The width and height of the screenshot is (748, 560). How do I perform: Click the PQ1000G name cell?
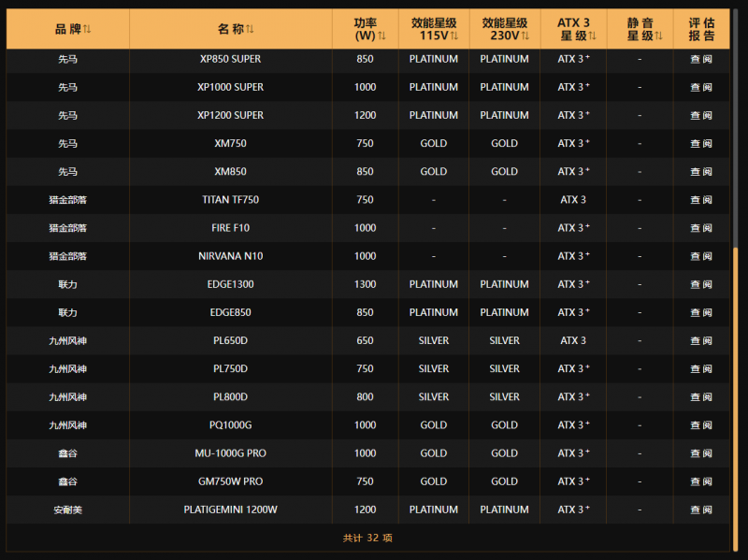(230, 425)
